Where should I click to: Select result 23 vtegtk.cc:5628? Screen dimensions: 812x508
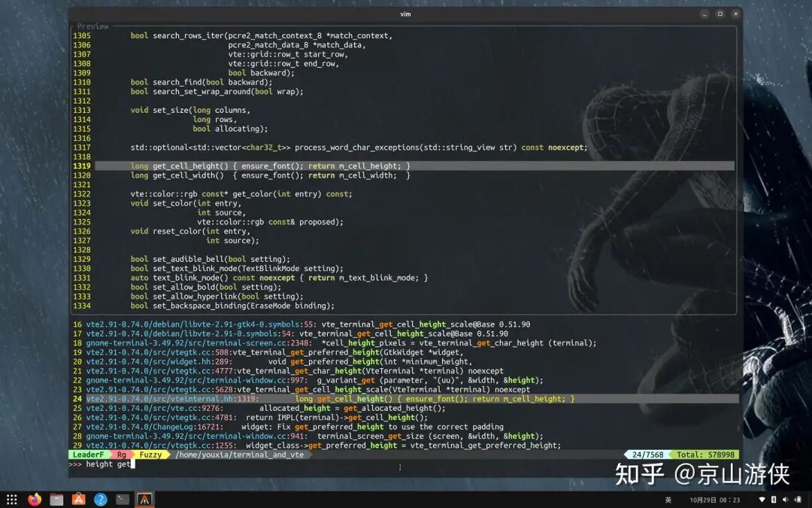pyautogui.click(x=301, y=390)
